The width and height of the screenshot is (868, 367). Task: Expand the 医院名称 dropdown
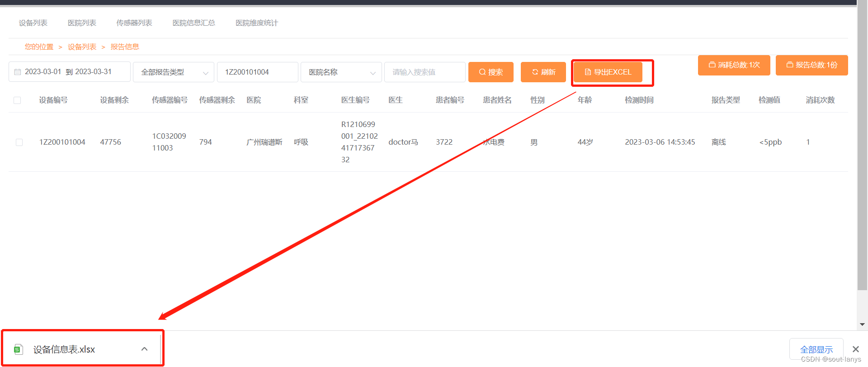coord(341,72)
